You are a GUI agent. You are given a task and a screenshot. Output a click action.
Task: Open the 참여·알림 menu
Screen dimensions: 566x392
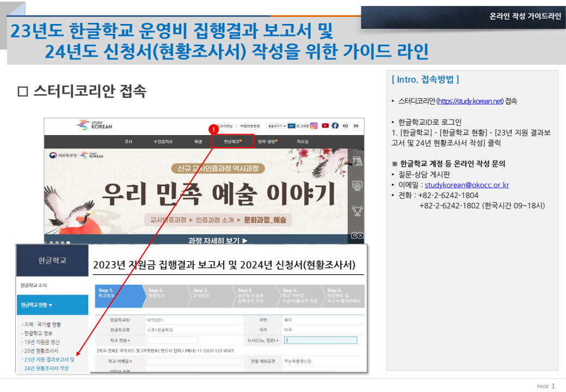click(x=267, y=142)
